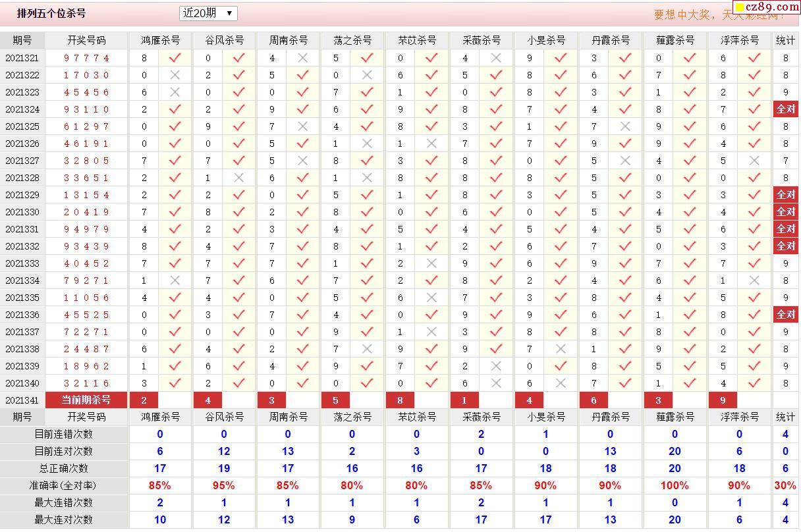Click the 目前连对次数 row label
The height and width of the screenshot is (532, 801).
[64, 451]
